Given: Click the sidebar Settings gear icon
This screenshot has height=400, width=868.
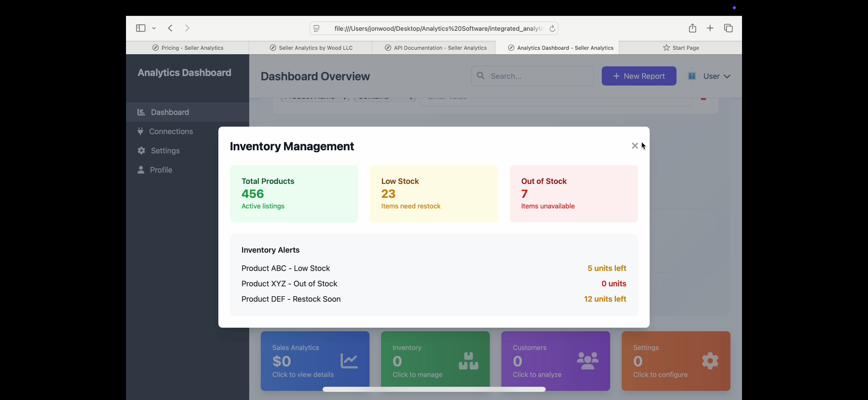Looking at the screenshot, I should (x=141, y=151).
